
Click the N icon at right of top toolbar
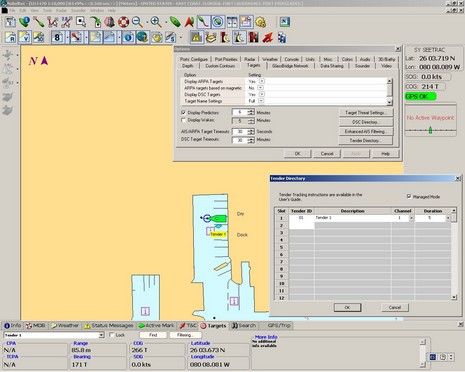(x=285, y=22)
